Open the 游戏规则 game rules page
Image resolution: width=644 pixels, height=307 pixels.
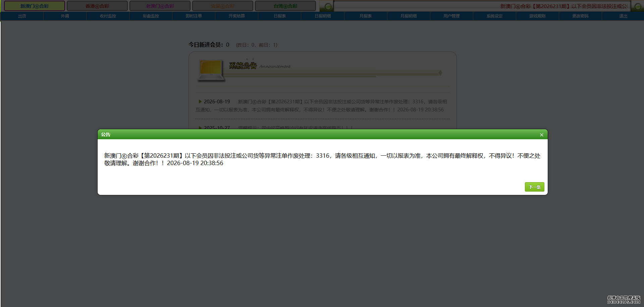point(537,16)
